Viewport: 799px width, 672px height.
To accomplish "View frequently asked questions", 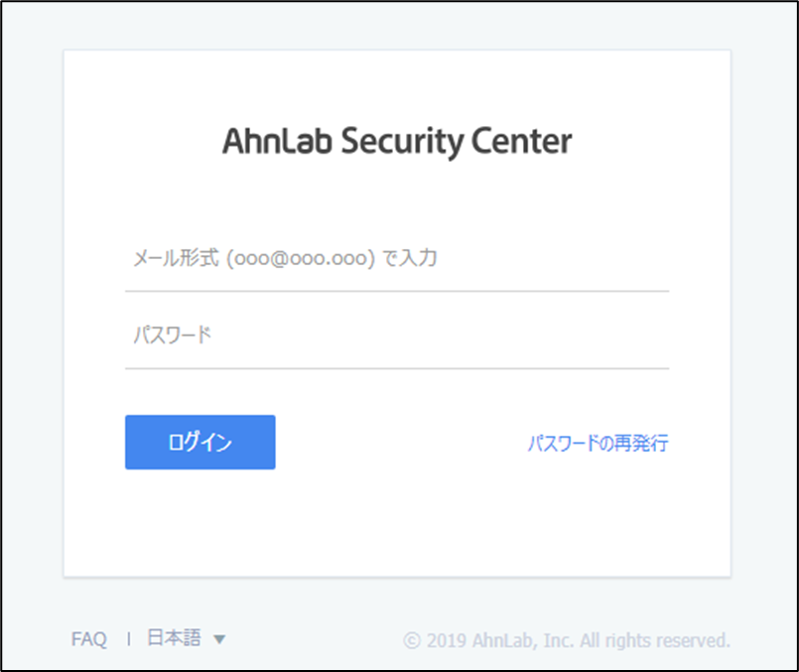I will coord(88,638).
